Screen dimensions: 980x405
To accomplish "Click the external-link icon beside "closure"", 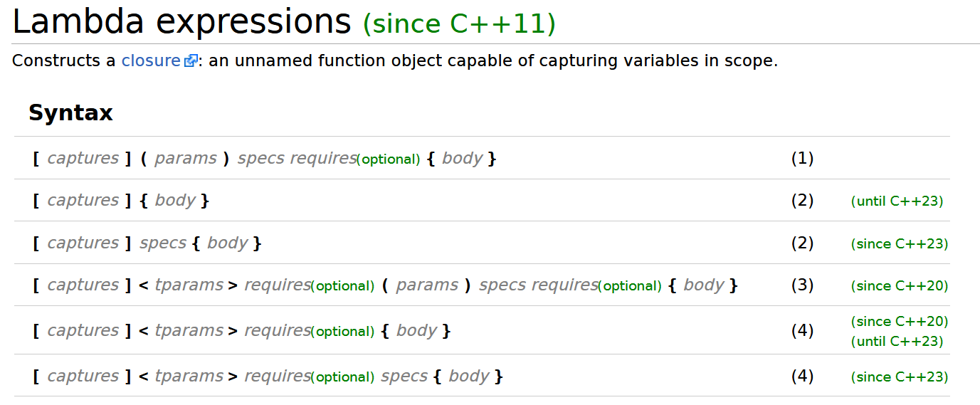I will click(190, 61).
